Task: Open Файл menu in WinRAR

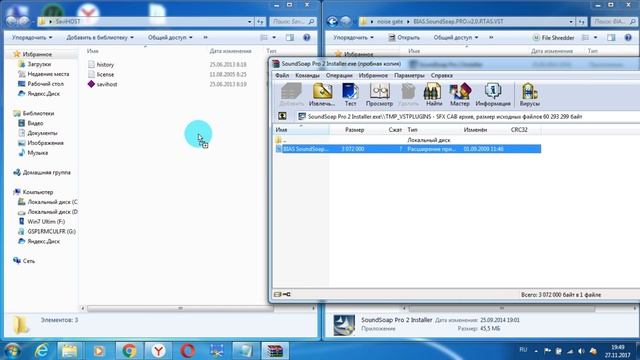Action: tap(282, 76)
